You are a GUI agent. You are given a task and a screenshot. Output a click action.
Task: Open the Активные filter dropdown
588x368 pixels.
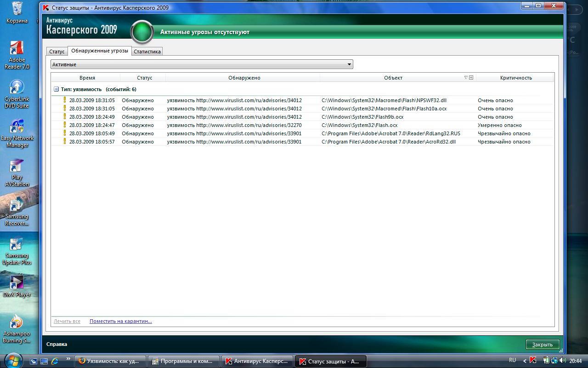pos(202,64)
